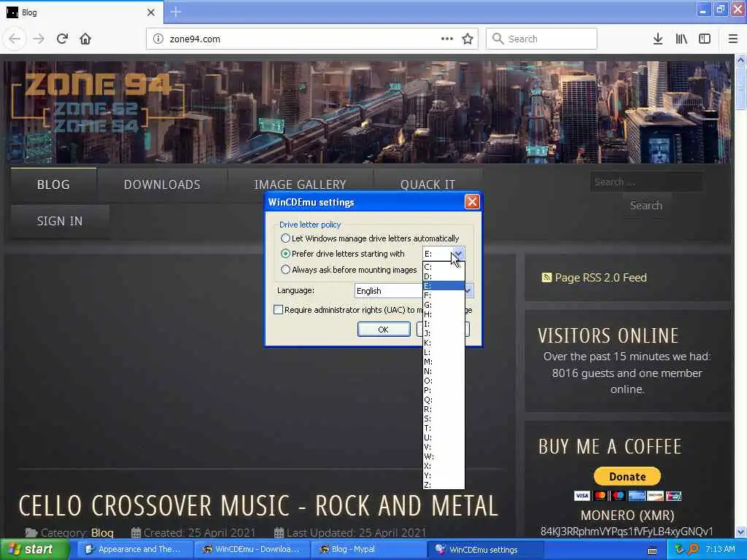
Task: Open the DOWNLOADS navigation tab
Action: point(162,184)
